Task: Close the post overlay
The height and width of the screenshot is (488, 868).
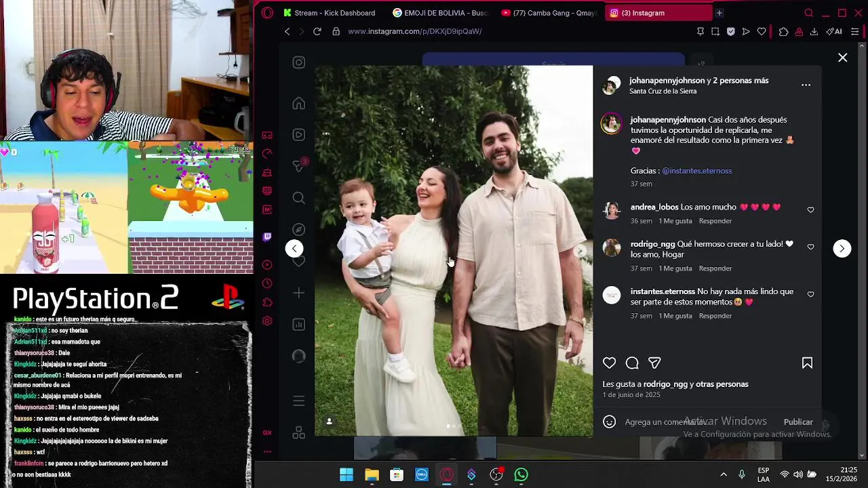Action: pos(842,58)
